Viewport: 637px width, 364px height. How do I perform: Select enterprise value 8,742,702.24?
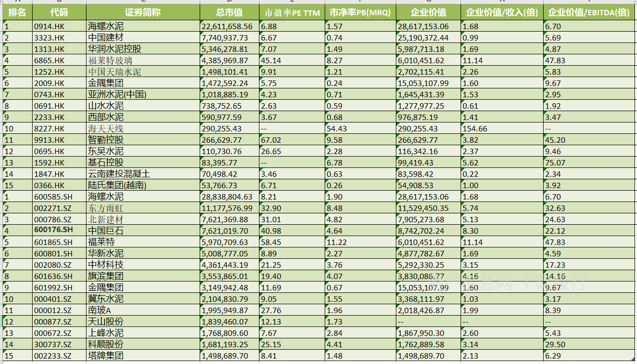coord(428,231)
